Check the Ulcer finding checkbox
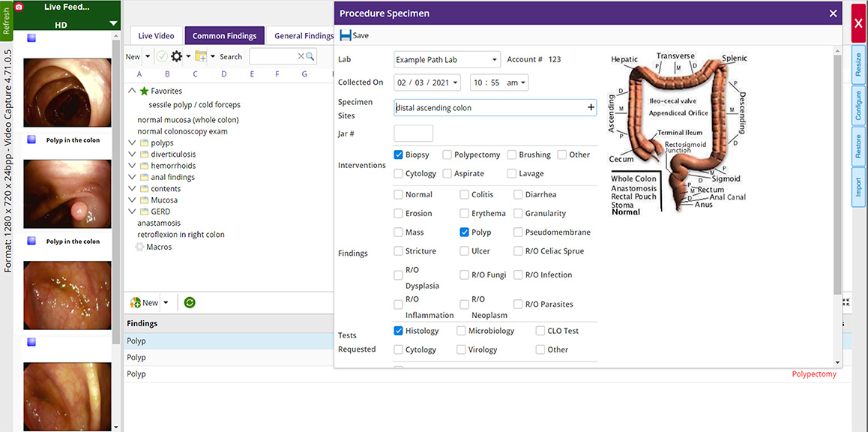 tap(465, 251)
